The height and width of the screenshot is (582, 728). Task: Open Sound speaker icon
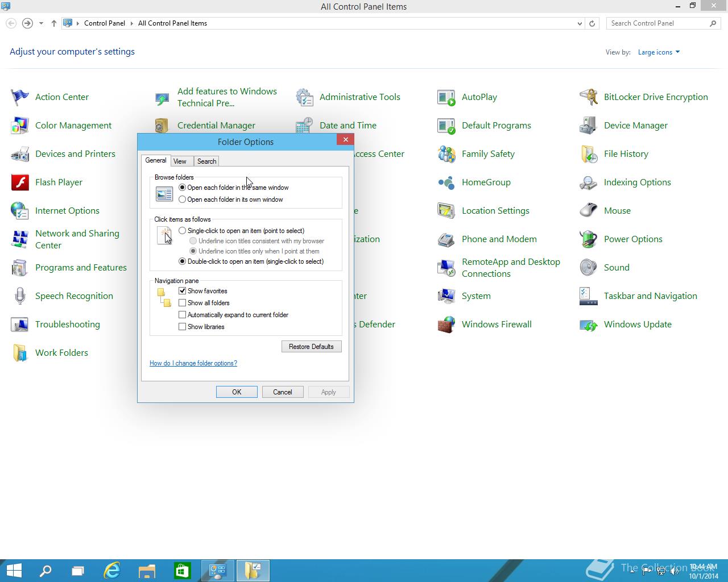tap(589, 268)
